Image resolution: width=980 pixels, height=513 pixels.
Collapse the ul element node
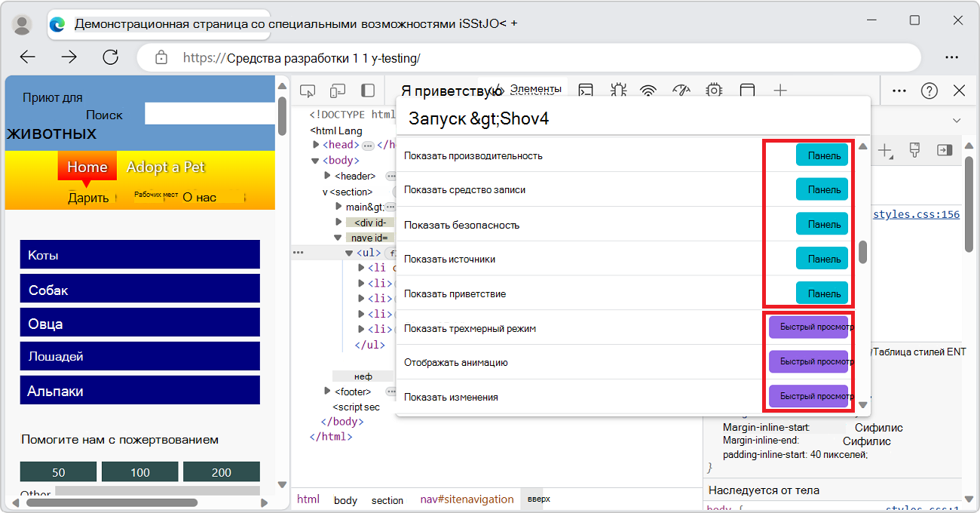349,253
